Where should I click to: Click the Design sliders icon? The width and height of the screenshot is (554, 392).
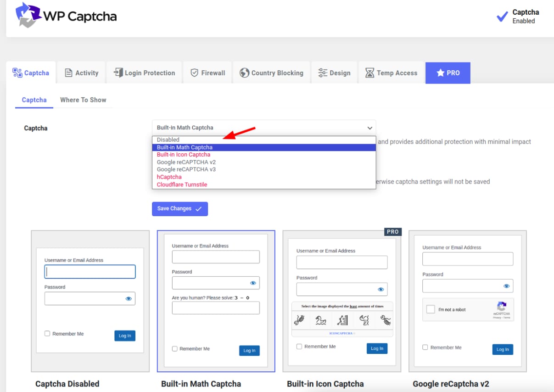tap(323, 73)
